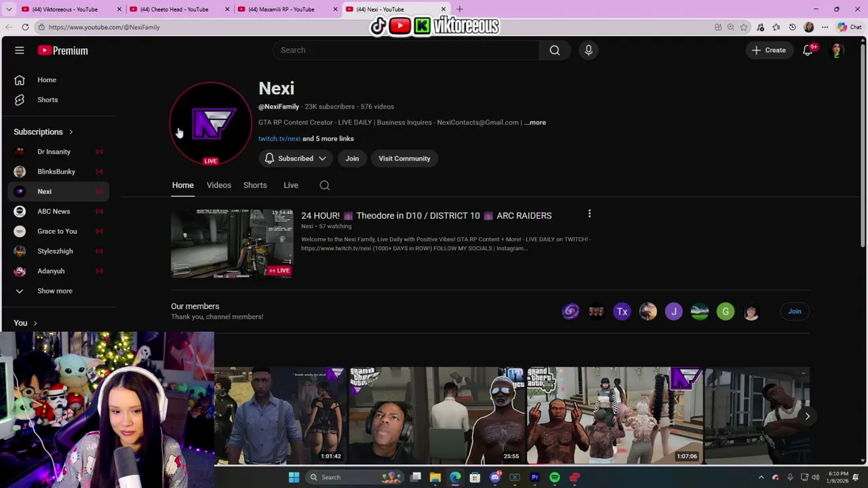This screenshot has width=868, height=488.
Task: Open Premiere Pro from the taskbar
Action: coord(535,477)
